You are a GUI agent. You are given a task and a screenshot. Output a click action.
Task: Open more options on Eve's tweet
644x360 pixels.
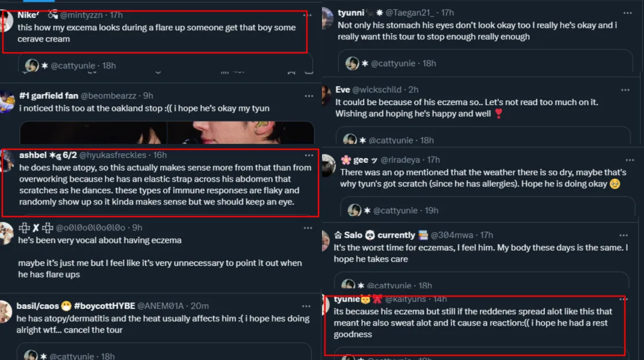(625, 90)
